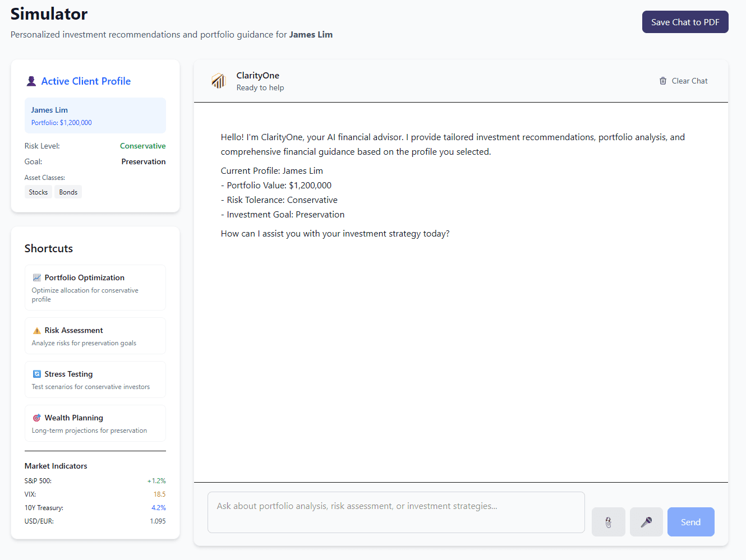746x560 pixels.
Task: Click the ClarityOne hexagon logo
Action: point(219,80)
